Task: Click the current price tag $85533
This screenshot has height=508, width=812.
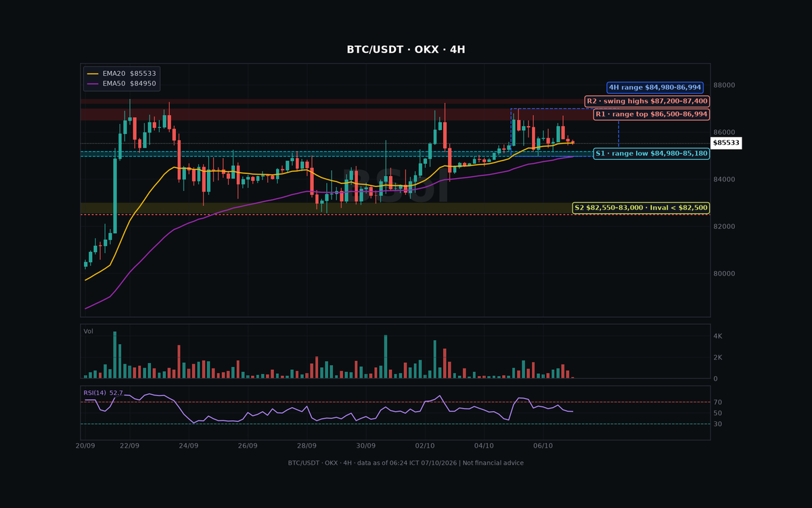Action: coord(726,143)
